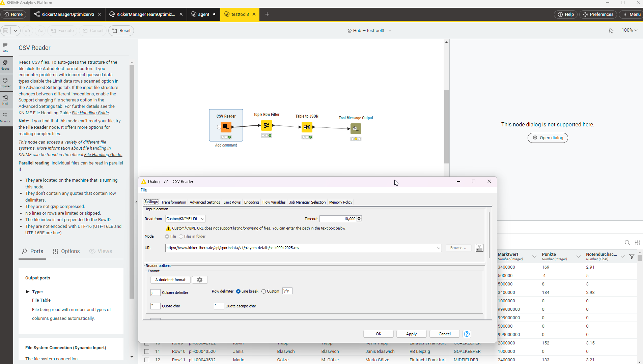Open the Info sidebar panel
The image size is (643, 364).
pyautogui.click(x=5, y=48)
